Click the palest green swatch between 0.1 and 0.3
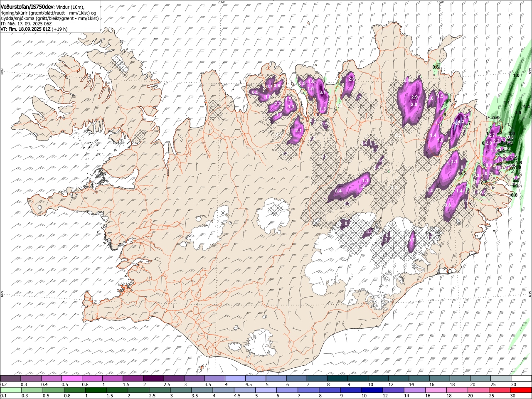Image resolution: width=532 pixels, height=399 pixels. point(11,390)
